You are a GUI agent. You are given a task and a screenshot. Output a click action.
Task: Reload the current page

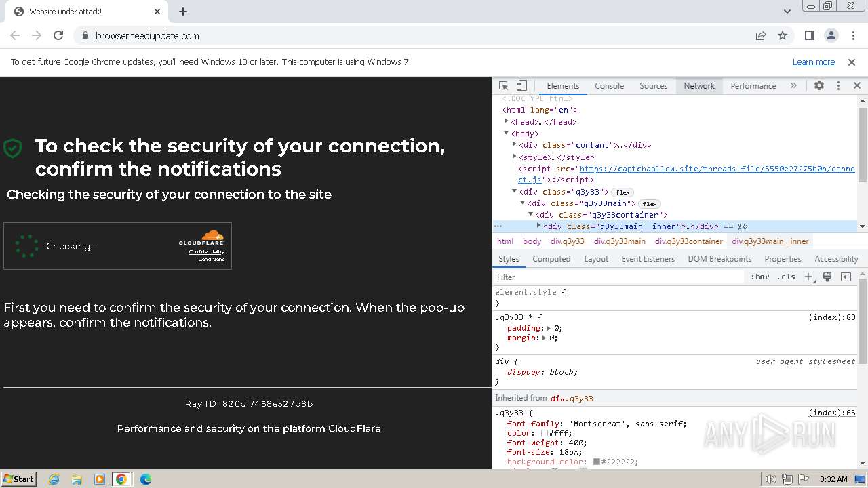tap(58, 35)
